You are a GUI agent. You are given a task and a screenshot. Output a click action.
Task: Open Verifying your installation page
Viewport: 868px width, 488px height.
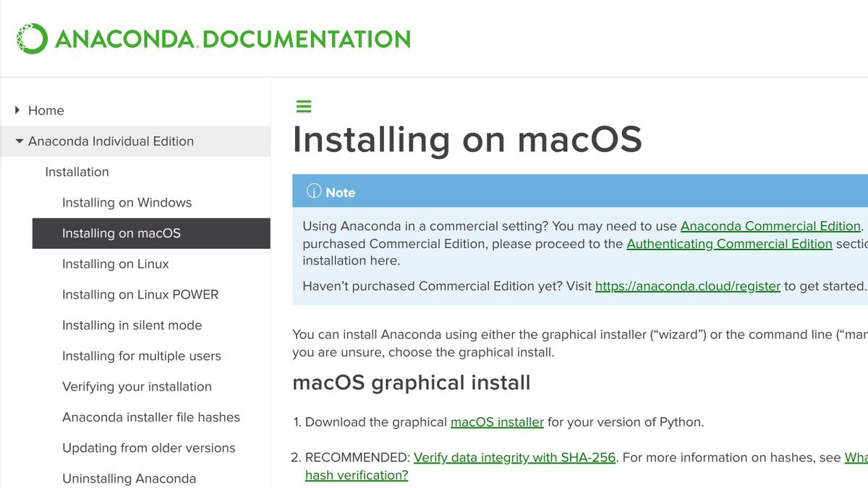click(137, 387)
